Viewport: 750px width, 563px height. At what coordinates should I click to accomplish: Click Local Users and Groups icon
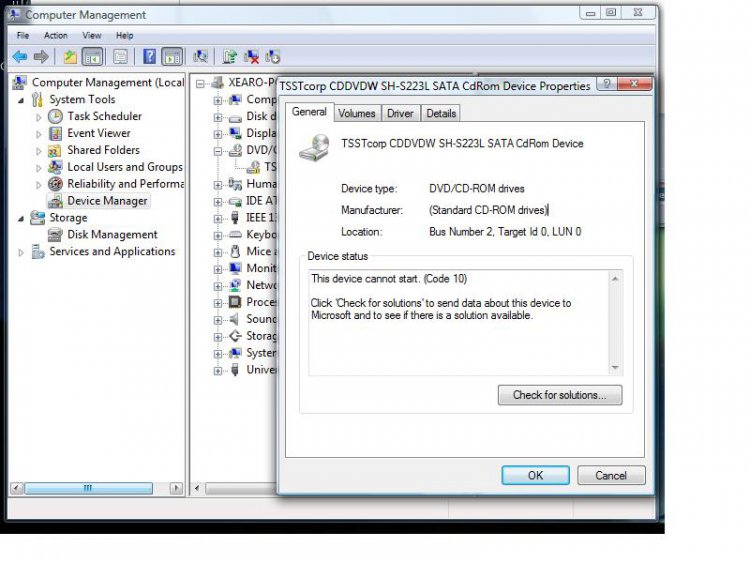click(55, 167)
